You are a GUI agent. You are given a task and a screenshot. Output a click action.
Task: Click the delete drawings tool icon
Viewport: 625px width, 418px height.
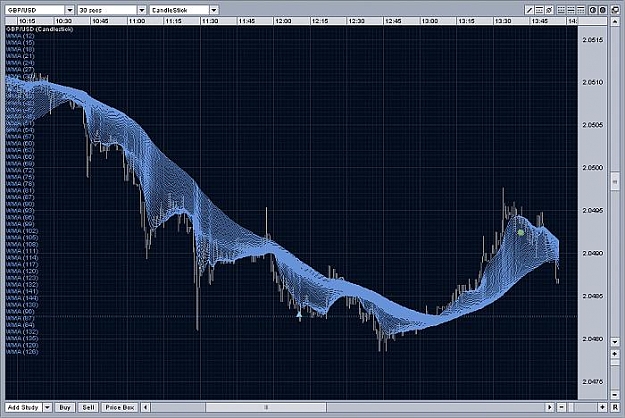549,10
